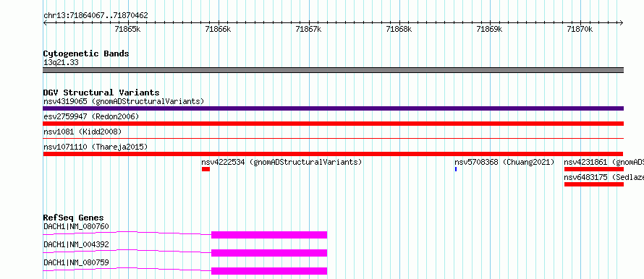Click the Cytogenetic Bands track title
This screenshot has width=644, height=279.
tap(86, 53)
